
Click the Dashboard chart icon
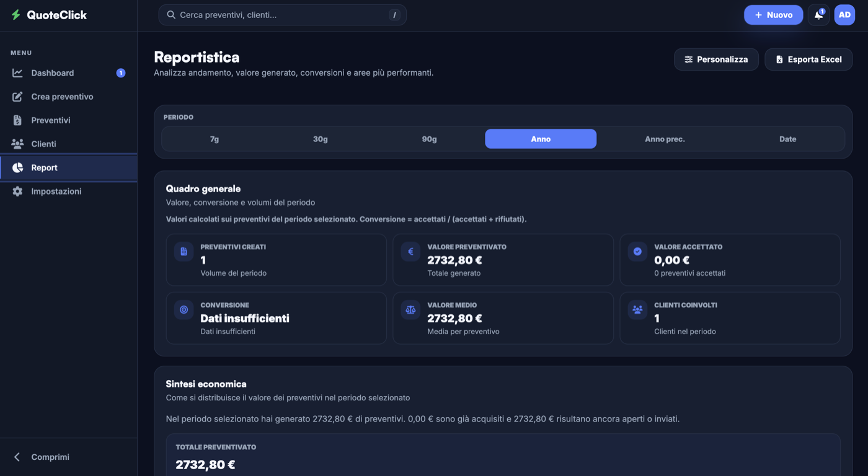pos(17,73)
